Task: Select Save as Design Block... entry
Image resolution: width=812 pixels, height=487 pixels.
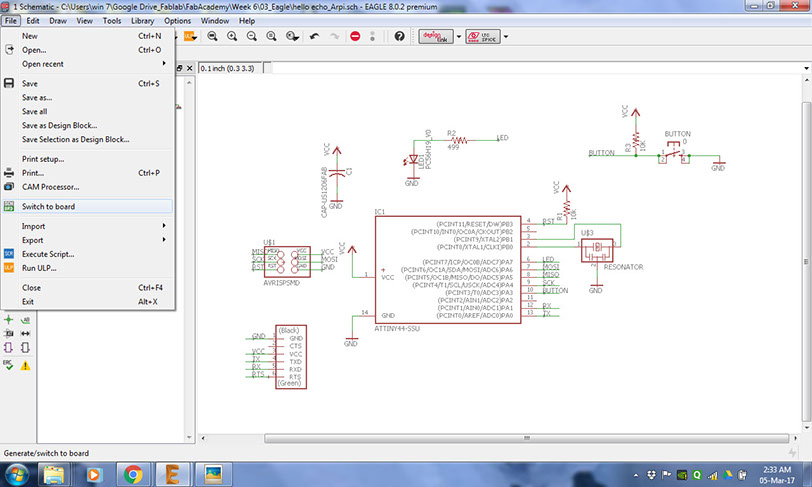Action: click(x=88, y=125)
